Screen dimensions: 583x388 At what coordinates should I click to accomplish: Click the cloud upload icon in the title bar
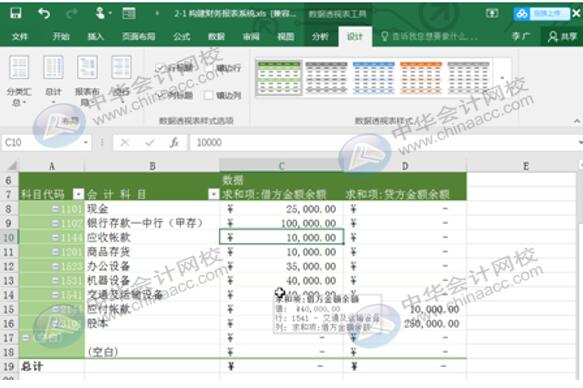(x=521, y=14)
